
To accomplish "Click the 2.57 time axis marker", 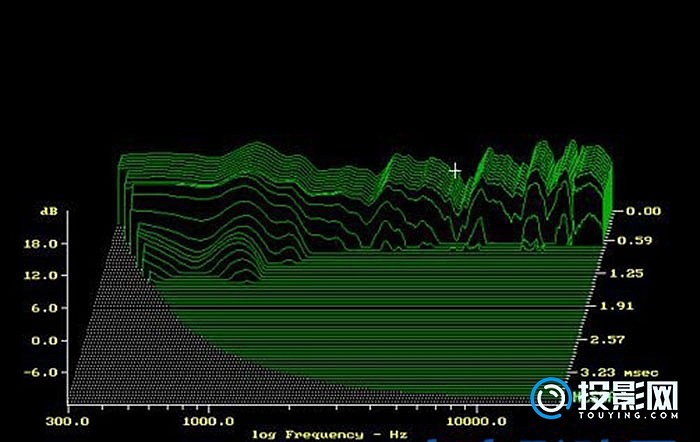I will [x=603, y=341].
